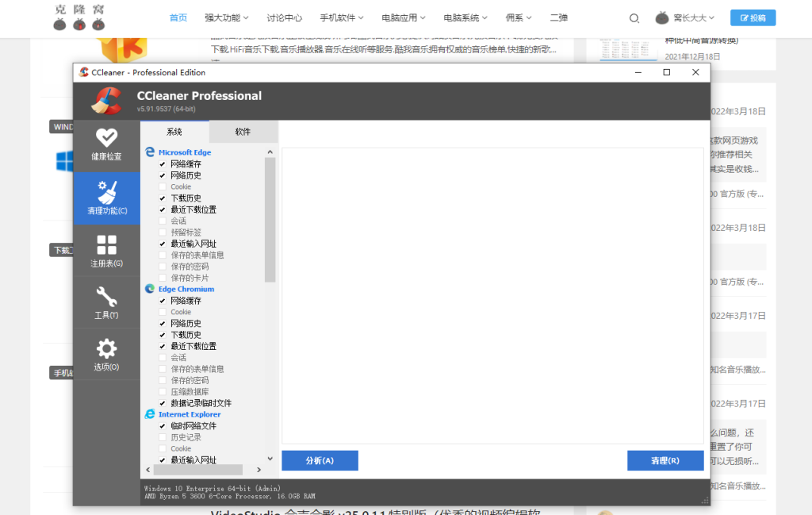Open the 佣系 dropdown menu
This screenshot has height=515, width=812.
tap(519, 17)
